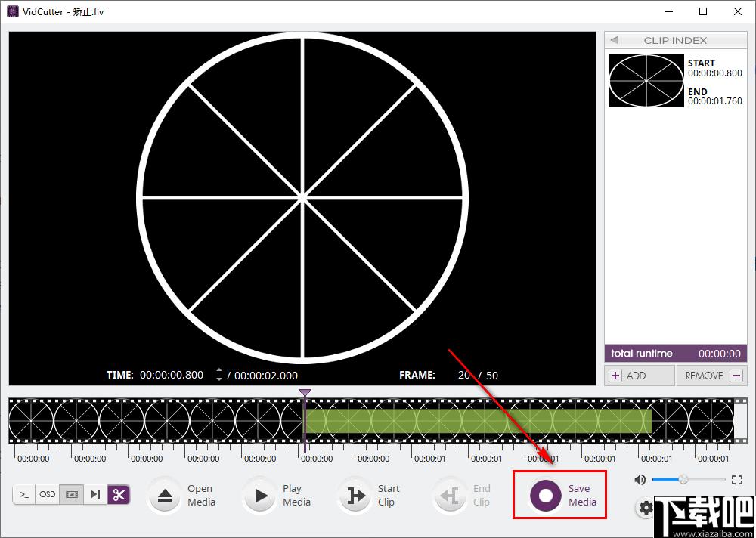
Task: Open settings via the gear icon
Action: [646, 508]
